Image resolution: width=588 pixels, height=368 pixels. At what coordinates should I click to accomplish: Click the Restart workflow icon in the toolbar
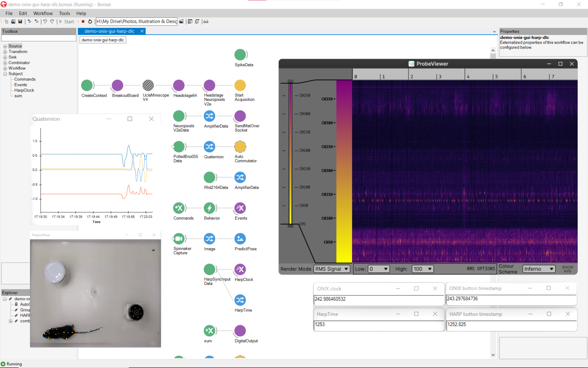click(90, 22)
